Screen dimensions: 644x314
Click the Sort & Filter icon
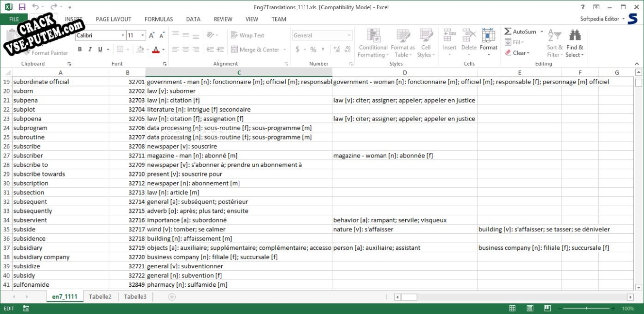click(554, 35)
